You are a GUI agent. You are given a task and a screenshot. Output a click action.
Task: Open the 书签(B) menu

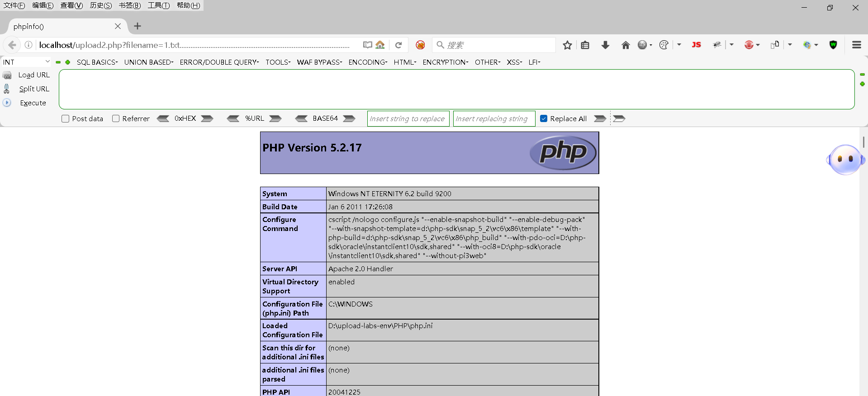pos(130,5)
